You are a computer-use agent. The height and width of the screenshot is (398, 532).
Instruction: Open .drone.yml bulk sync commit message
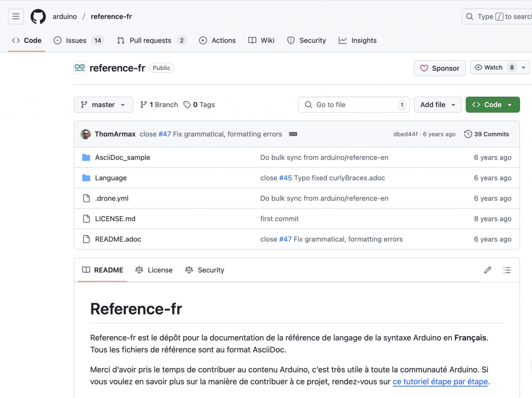[324, 198]
